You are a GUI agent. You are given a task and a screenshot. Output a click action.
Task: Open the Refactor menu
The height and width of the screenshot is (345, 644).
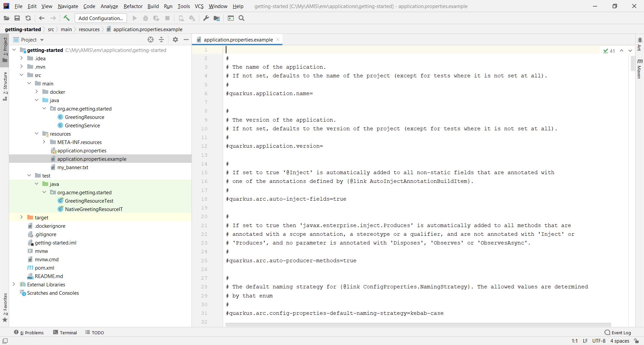[133, 6]
